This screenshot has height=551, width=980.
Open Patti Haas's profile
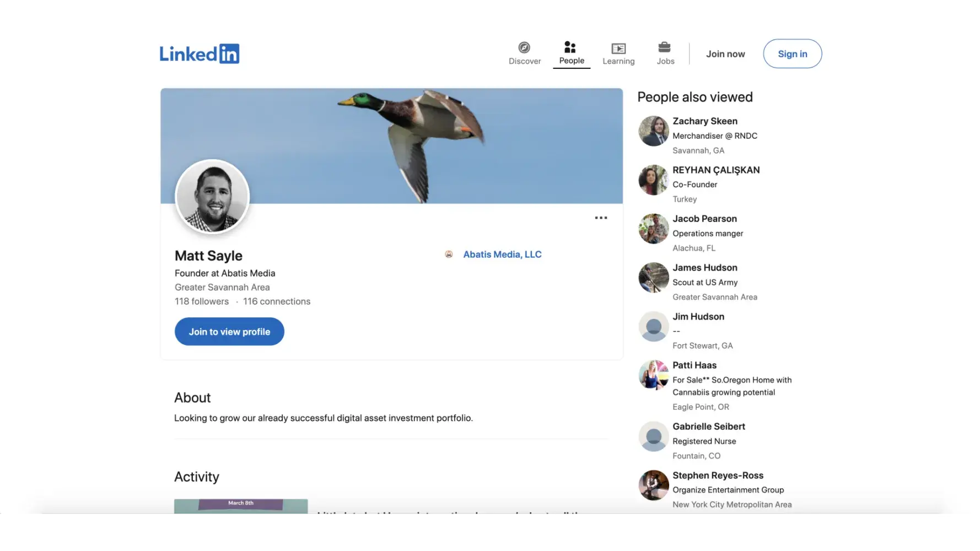click(694, 365)
